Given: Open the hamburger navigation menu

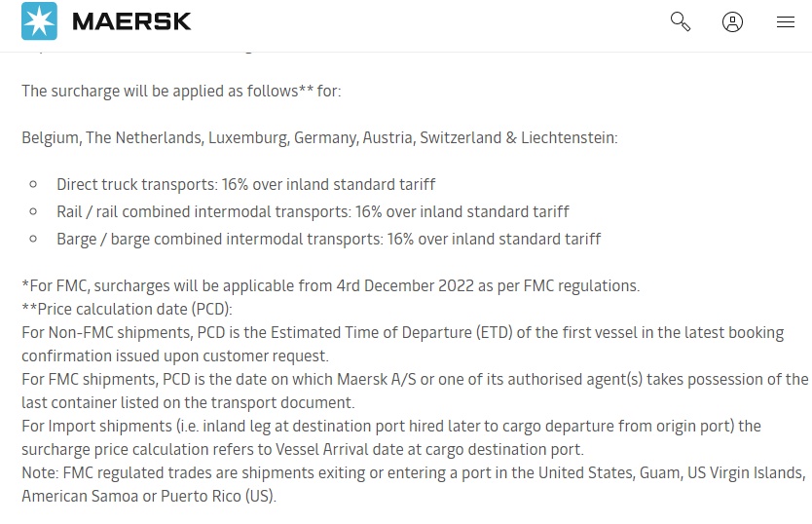Looking at the screenshot, I should click(x=786, y=21).
